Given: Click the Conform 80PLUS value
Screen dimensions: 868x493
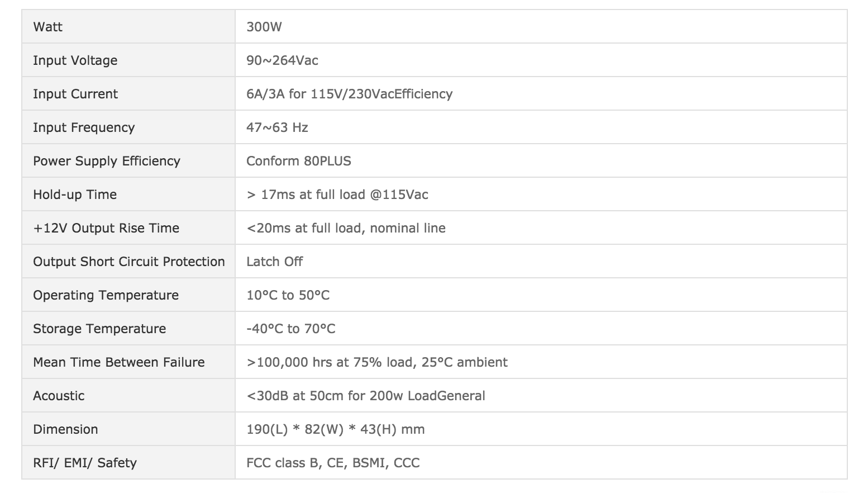Looking at the screenshot, I should click(x=299, y=161).
